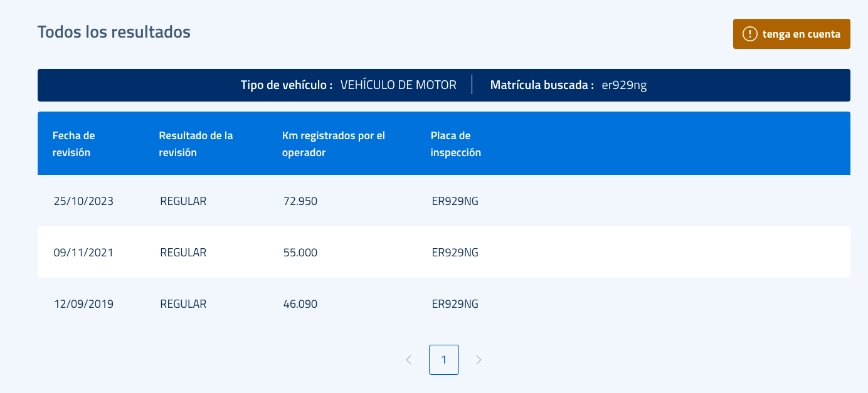The height and width of the screenshot is (393, 868).
Task: Click the 'tenga en cuenta' warning button
Action: coord(791,34)
